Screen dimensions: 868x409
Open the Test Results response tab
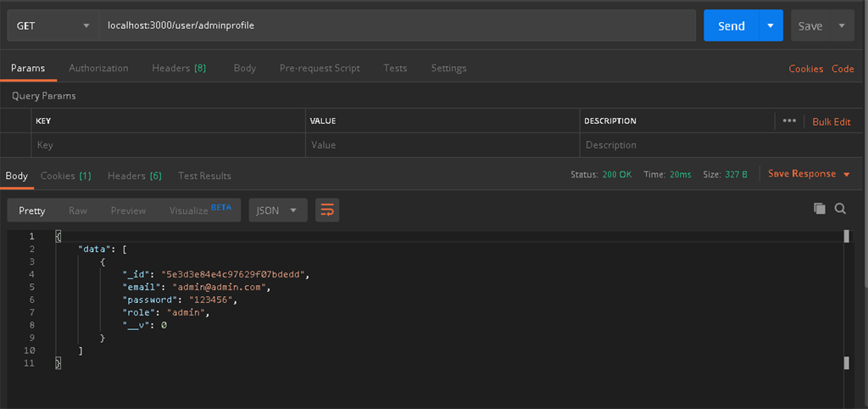click(204, 176)
